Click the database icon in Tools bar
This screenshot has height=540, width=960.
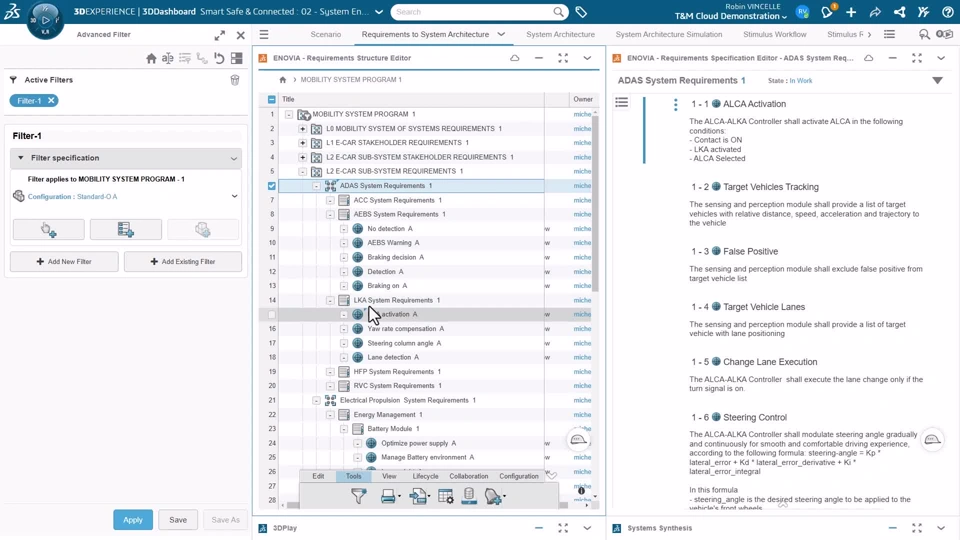469,496
